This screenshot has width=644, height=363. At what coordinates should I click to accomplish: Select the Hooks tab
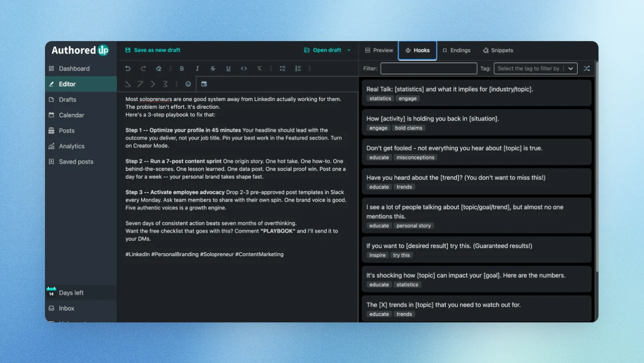(x=417, y=50)
